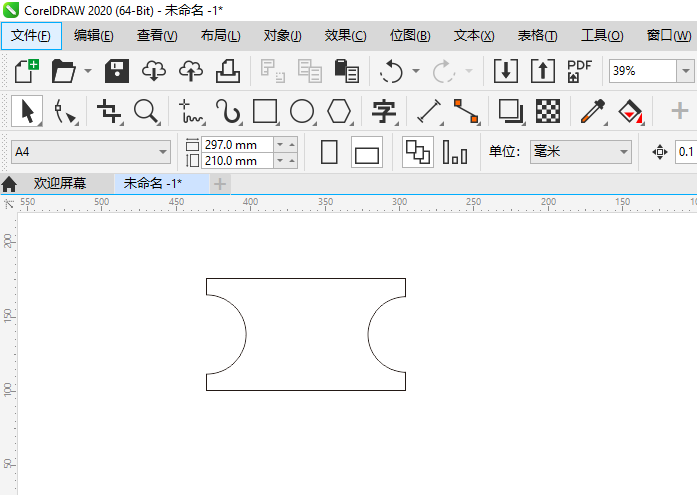The height and width of the screenshot is (495, 697).
Task: Open the 编辑(E) menu
Action: (94, 35)
